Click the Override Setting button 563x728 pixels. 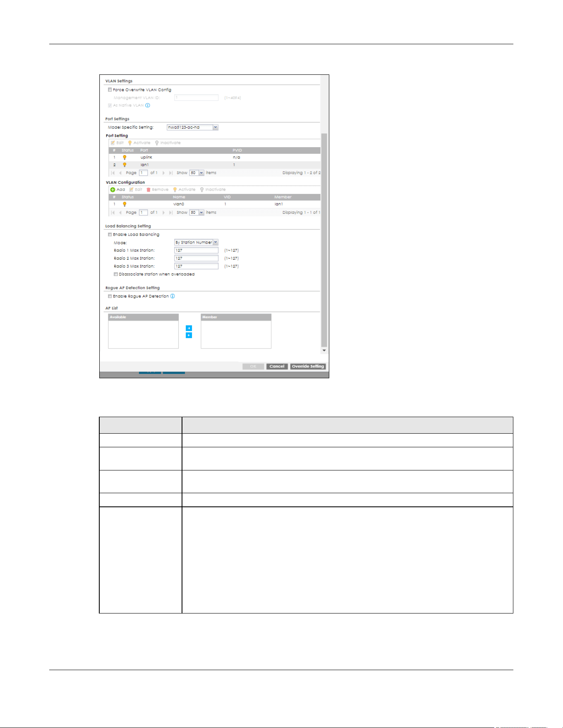pos(308,367)
